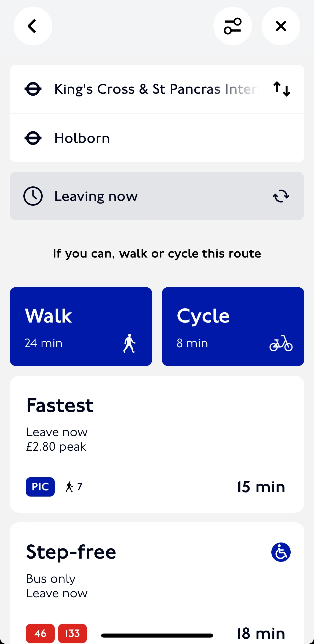Close the journey planner screen

[281, 26]
